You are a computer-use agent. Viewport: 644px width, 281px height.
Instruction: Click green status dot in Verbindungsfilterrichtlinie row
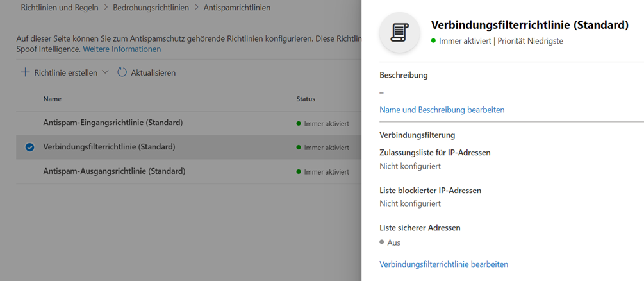pyautogui.click(x=299, y=148)
